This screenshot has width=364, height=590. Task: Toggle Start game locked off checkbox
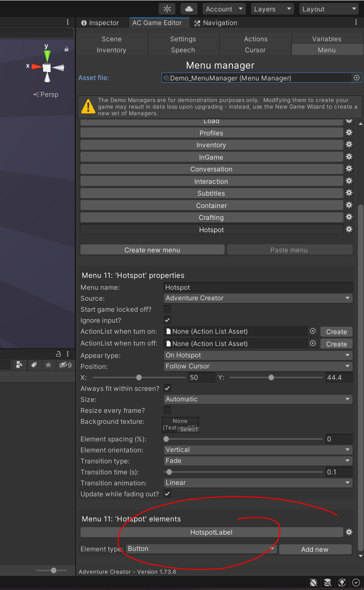point(167,310)
